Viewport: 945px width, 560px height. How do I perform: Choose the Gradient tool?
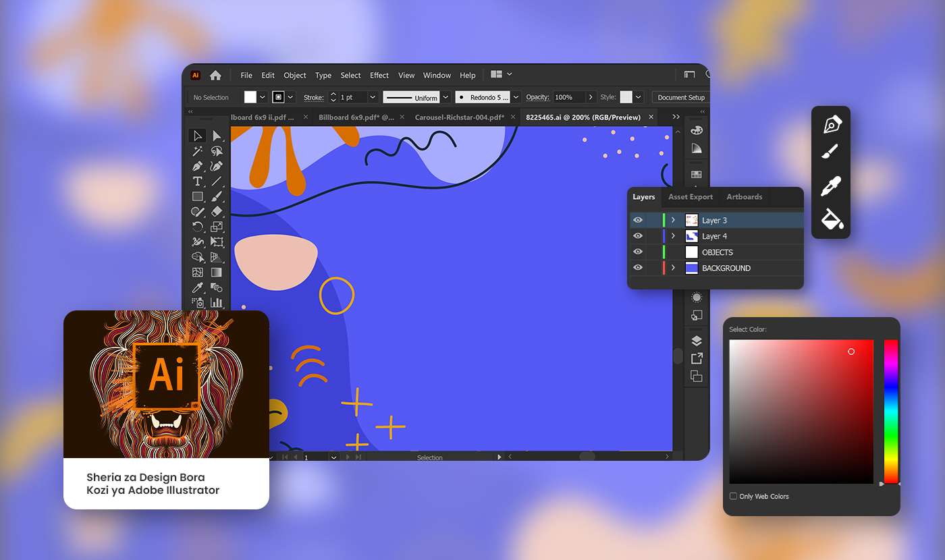(x=217, y=273)
